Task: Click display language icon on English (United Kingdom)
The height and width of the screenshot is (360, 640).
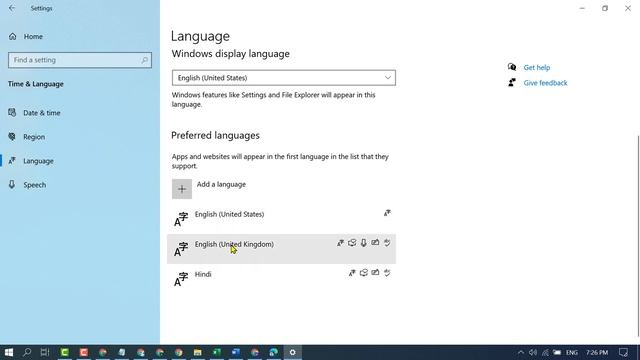Action: coord(340,243)
